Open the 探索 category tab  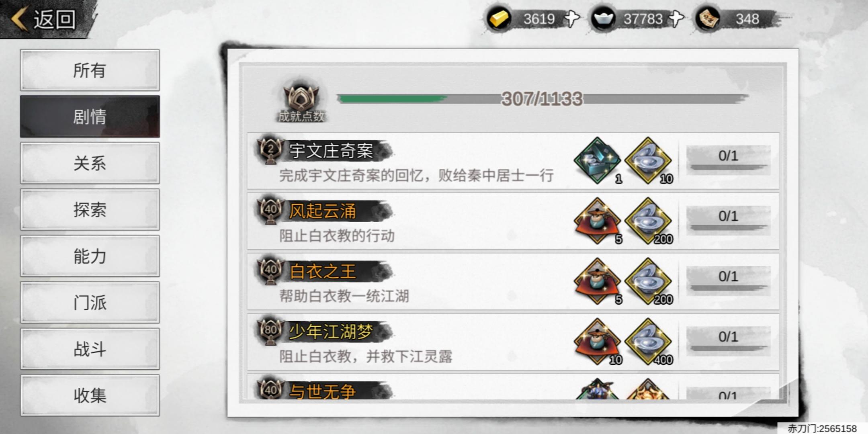point(90,209)
